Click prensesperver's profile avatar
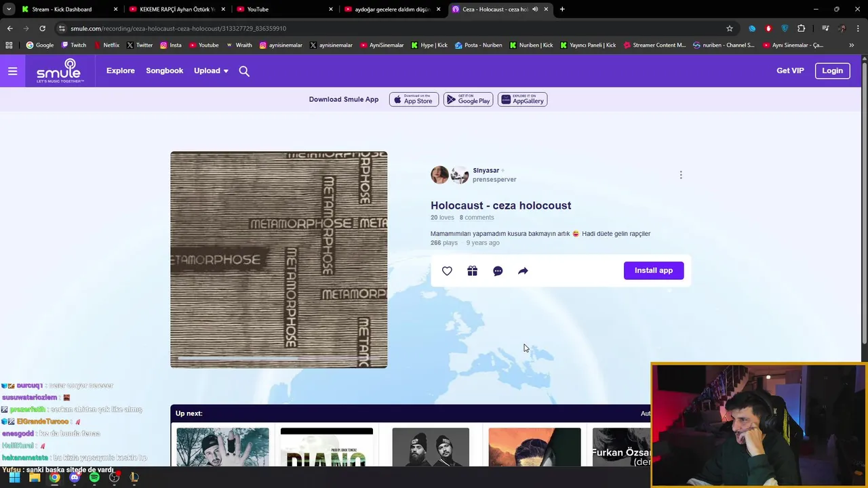The width and height of the screenshot is (868, 488). pos(460,175)
